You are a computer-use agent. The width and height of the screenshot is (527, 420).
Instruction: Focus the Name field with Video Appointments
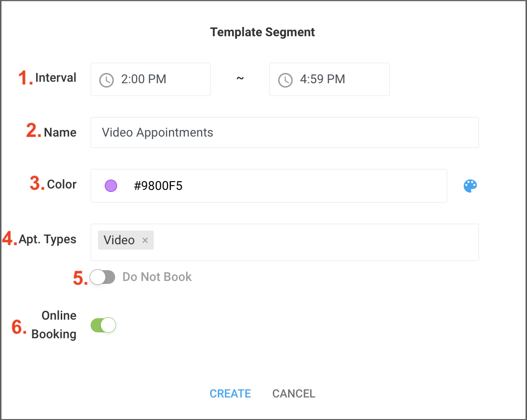tap(285, 132)
